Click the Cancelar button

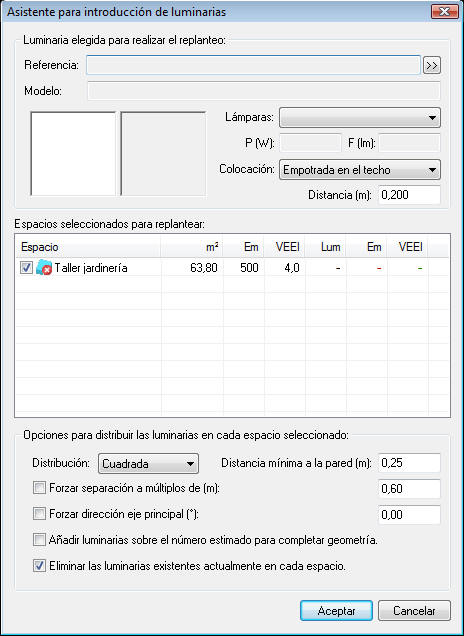414,611
